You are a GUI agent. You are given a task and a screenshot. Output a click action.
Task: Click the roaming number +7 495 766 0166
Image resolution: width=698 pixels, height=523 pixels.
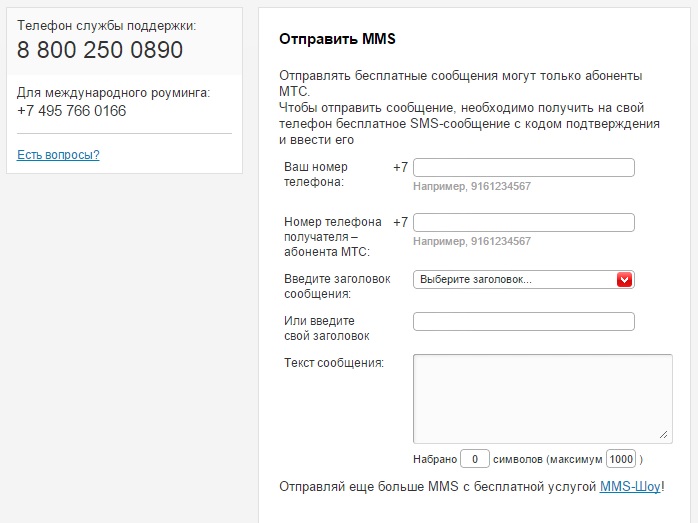pos(72,111)
